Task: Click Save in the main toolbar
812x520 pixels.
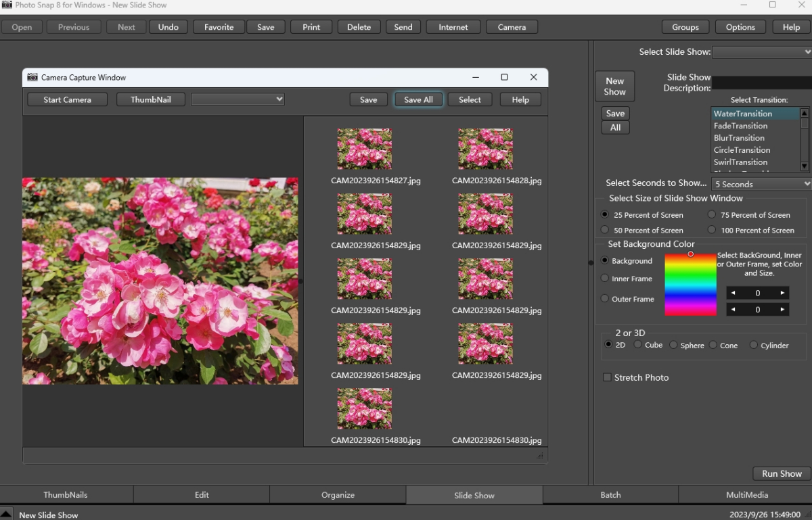Action: pos(266,27)
